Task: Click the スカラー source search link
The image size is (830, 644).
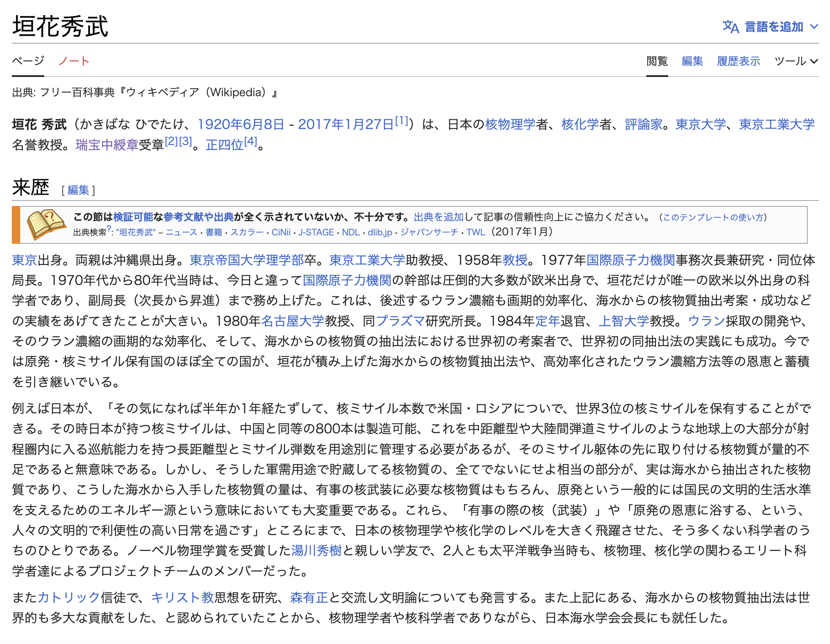Action: click(247, 232)
